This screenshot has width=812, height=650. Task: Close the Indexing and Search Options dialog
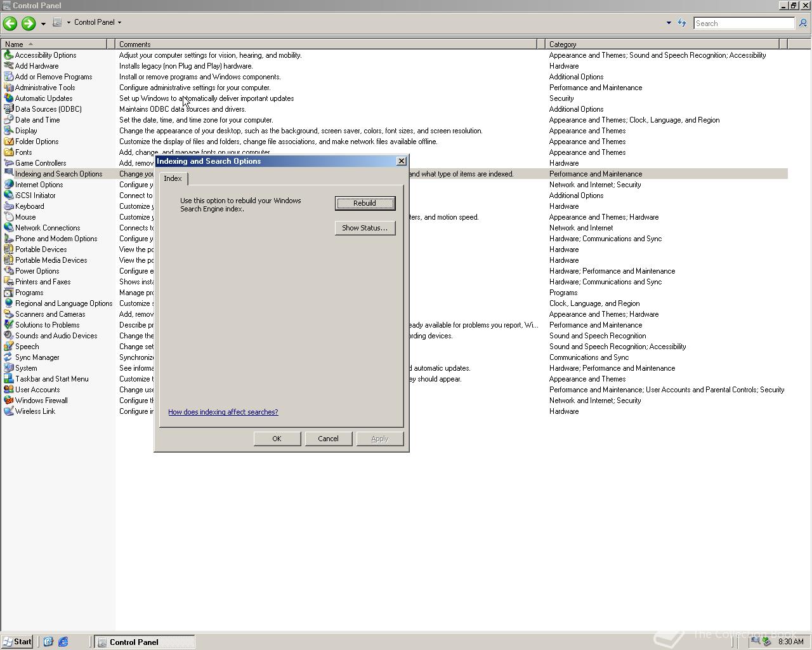click(401, 161)
